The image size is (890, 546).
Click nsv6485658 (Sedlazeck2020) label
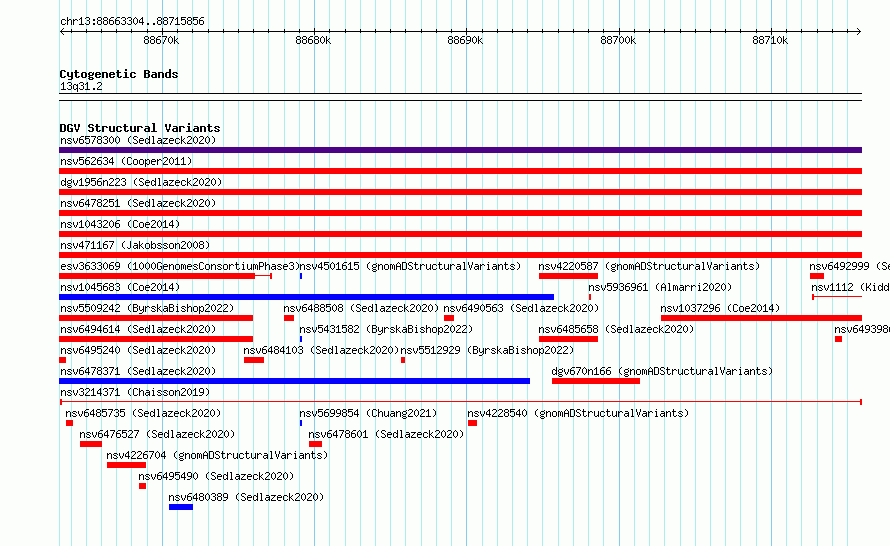point(616,329)
